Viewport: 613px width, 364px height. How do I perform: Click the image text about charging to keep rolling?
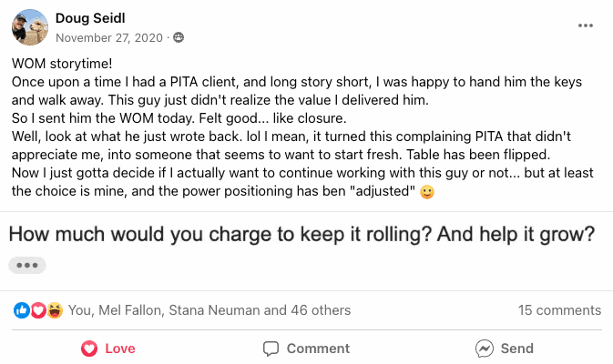click(x=301, y=235)
